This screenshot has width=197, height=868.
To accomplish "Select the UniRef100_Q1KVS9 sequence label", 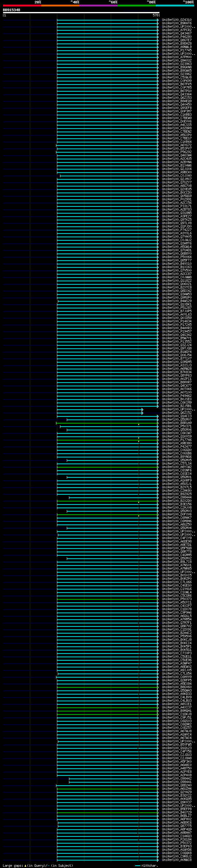I will (x=177, y=436).
